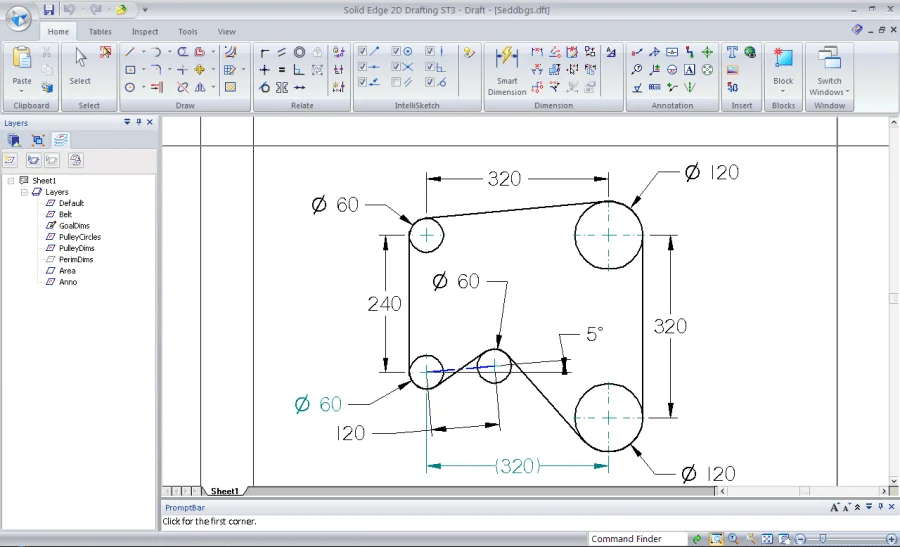900x547 pixels.
Task: Select the Text tool in Insert group
Action: coord(732,52)
